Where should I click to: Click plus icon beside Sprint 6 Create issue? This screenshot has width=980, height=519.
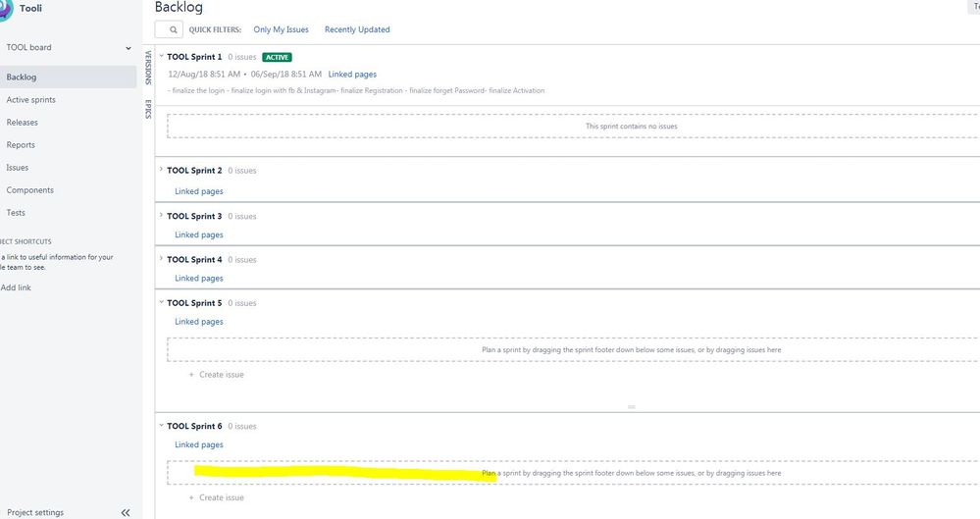pyautogui.click(x=191, y=497)
